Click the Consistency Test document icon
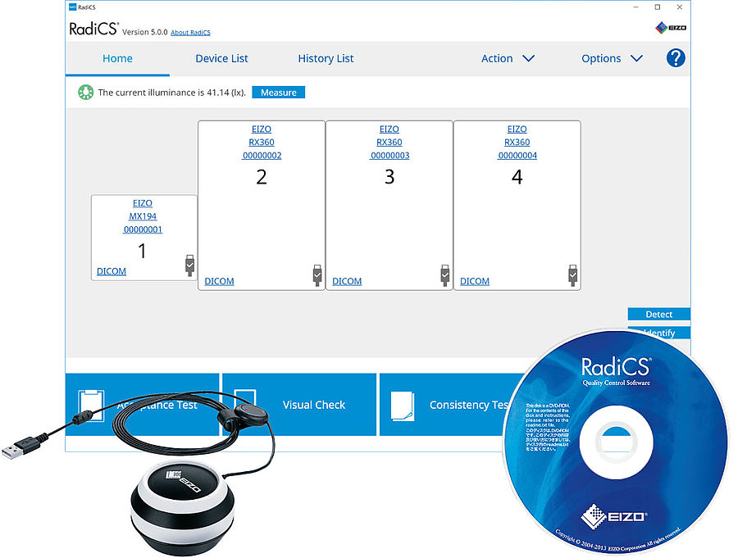The width and height of the screenshot is (756, 558). pos(403,406)
